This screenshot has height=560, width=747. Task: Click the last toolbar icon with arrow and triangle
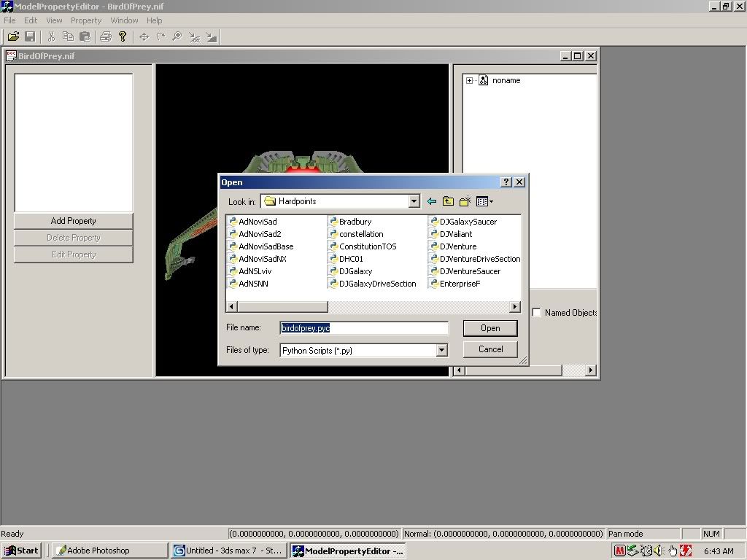coord(211,36)
